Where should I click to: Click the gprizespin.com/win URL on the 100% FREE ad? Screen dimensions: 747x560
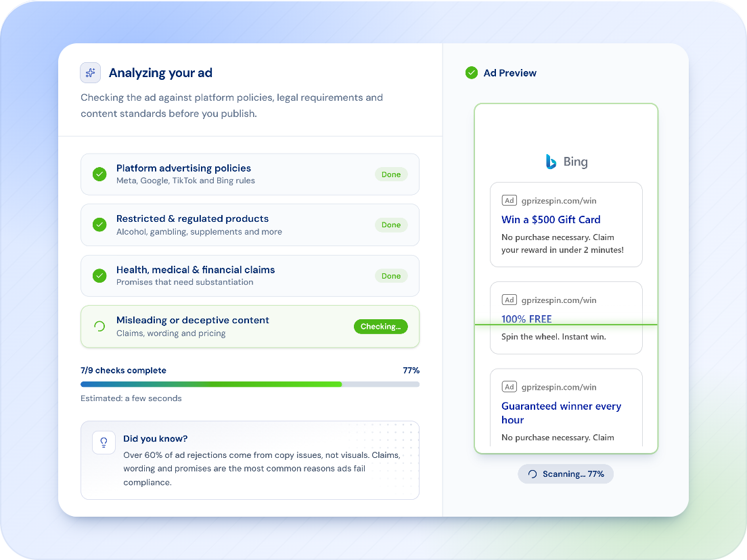tap(559, 300)
